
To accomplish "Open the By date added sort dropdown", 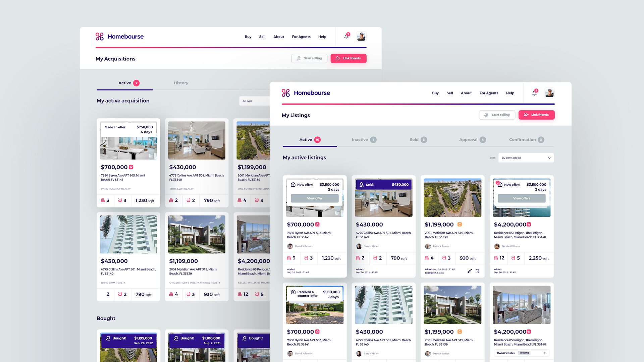I will pyautogui.click(x=526, y=158).
